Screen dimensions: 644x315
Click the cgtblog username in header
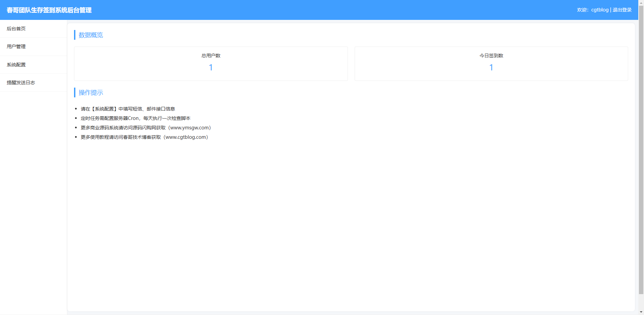[600, 10]
